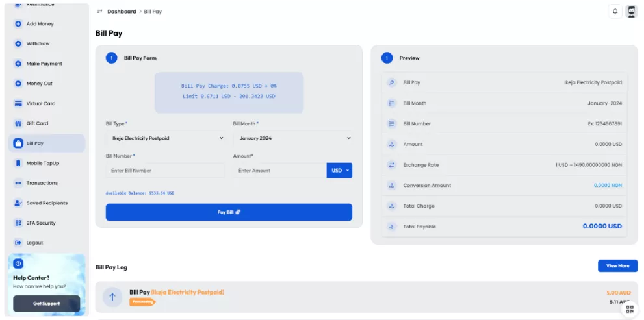The width and height of the screenshot is (644, 320).
Task: Open Saved Recipients menu item
Action: click(46, 203)
